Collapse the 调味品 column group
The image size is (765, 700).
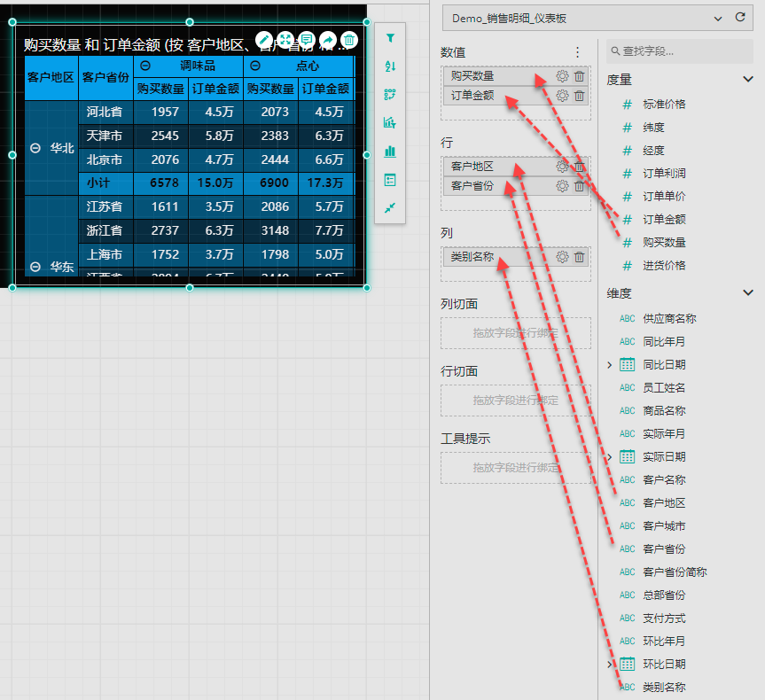click(145, 66)
